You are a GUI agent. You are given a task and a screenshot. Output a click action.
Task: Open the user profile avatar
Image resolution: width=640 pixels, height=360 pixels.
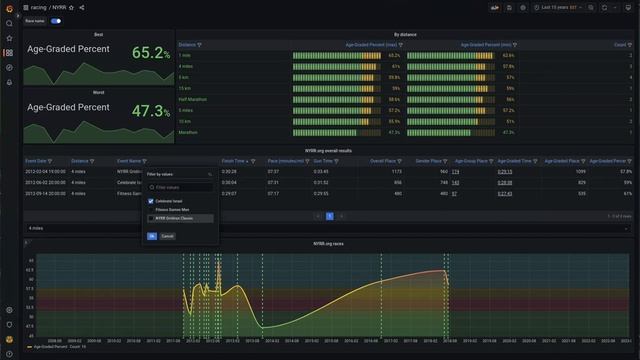(x=9, y=339)
